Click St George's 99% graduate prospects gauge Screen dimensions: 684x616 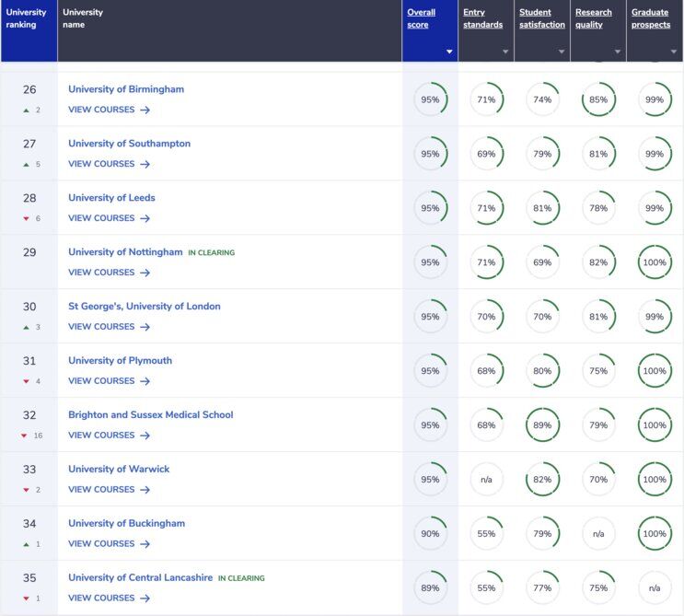pyautogui.click(x=655, y=317)
